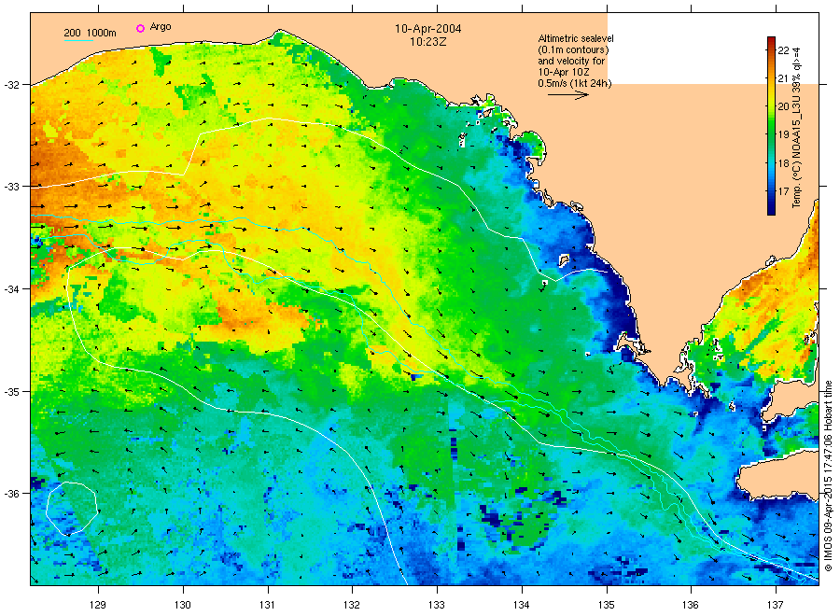Click the 135 longitude axis label

(x=607, y=605)
